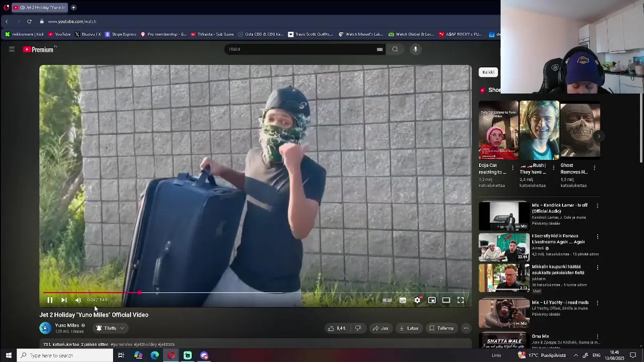The image size is (644, 362).
Task: Open the Yuno Miles channel avatar
Action: click(x=45, y=328)
